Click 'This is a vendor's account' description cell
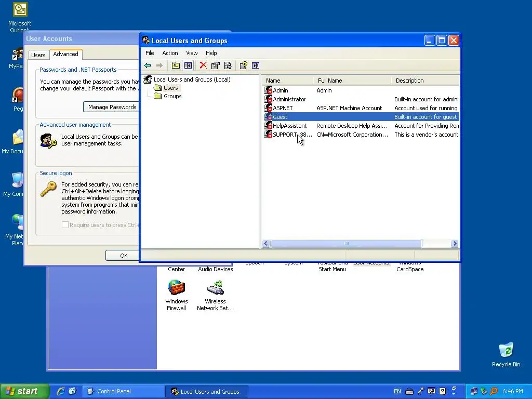 [426, 135]
